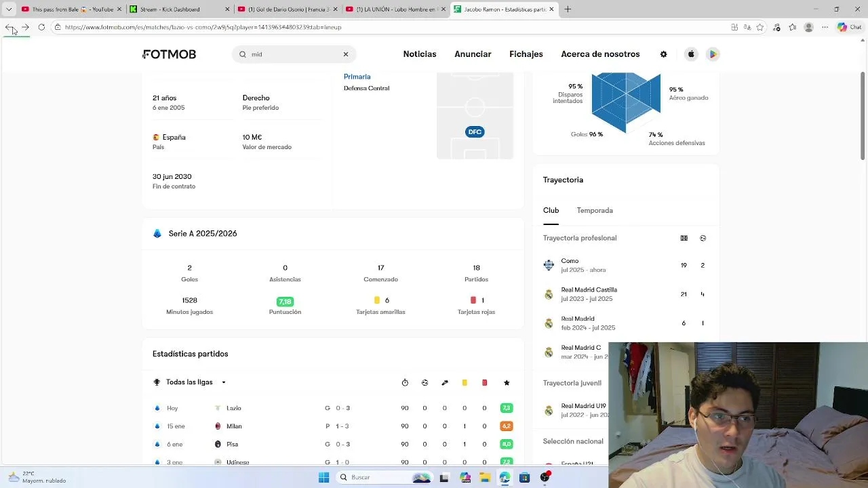Screen dimensions: 868x488
Task: Open the Serie A 2025/2026 link
Action: point(203,233)
